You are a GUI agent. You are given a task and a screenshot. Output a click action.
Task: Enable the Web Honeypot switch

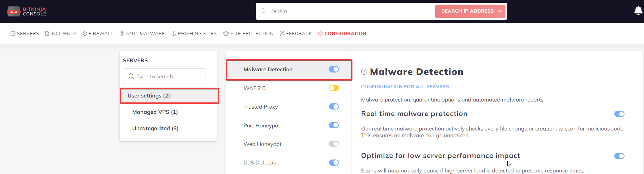pyautogui.click(x=334, y=144)
